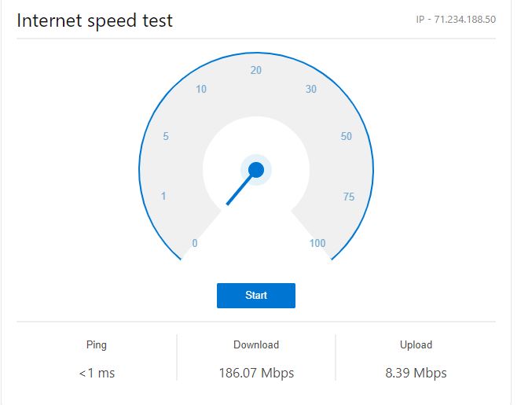
Task: Click the Upload label
Action: point(416,345)
